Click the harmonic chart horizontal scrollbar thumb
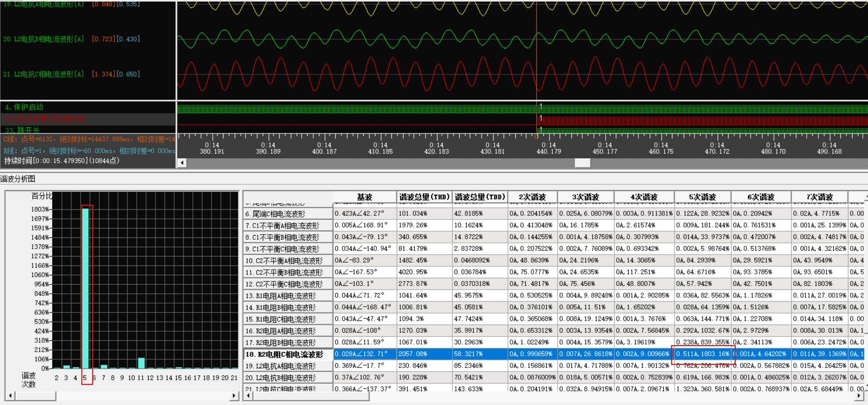The width and height of the screenshot is (868, 405). click(x=35, y=396)
